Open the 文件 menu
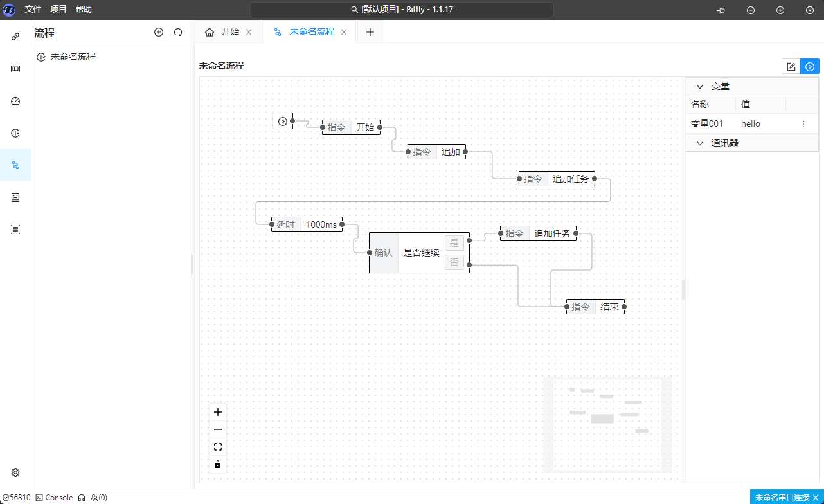Screen dimensions: 824x504 coord(33,10)
